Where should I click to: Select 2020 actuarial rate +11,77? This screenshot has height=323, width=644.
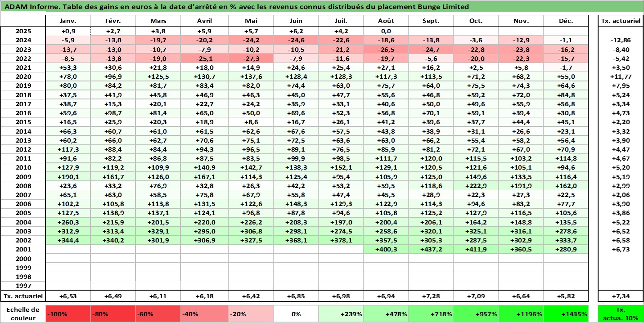pos(621,77)
